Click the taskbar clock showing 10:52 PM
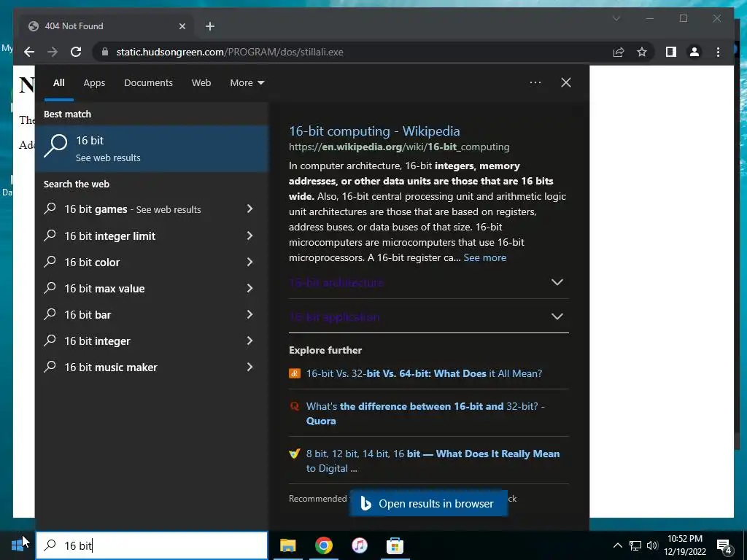The image size is (747, 560). tap(685, 545)
